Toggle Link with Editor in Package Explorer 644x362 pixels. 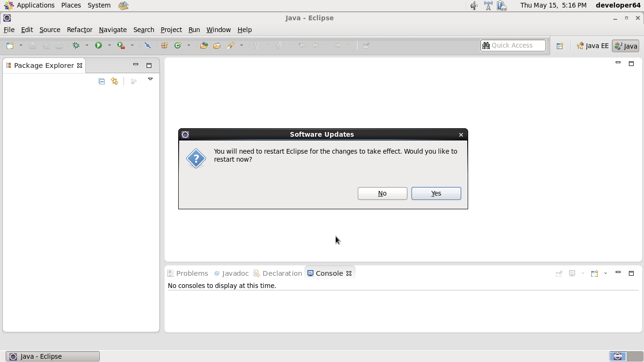coord(115,81)
